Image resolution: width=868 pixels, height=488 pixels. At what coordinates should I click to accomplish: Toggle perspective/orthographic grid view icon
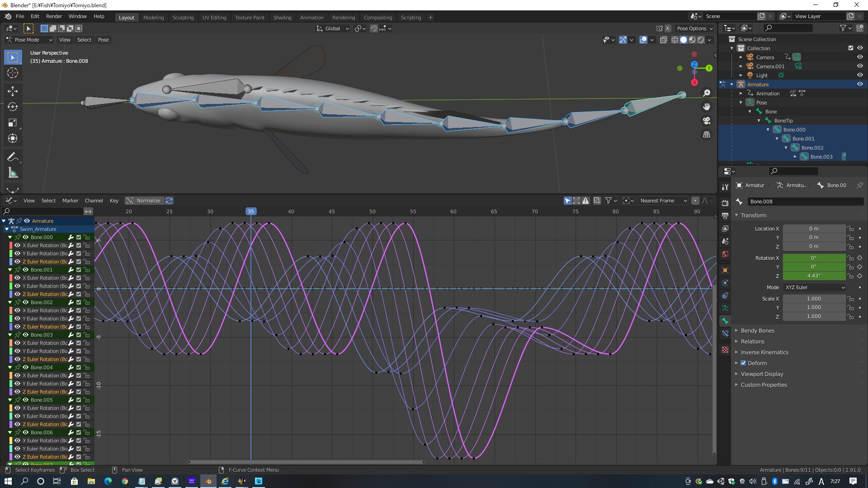706,135
